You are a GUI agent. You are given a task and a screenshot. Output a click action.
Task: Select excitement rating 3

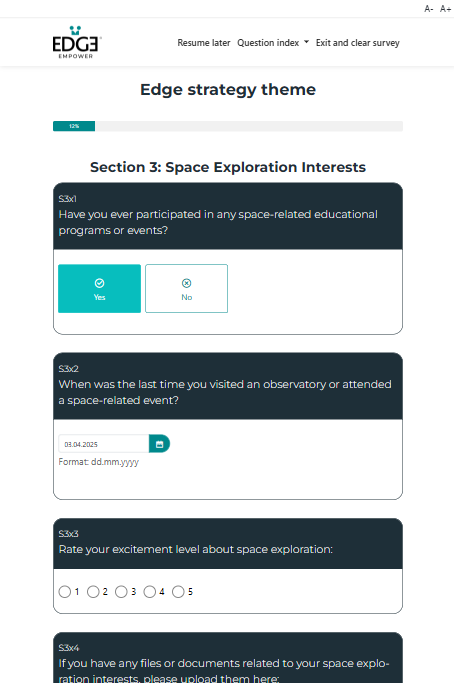[x=121, y=592]
